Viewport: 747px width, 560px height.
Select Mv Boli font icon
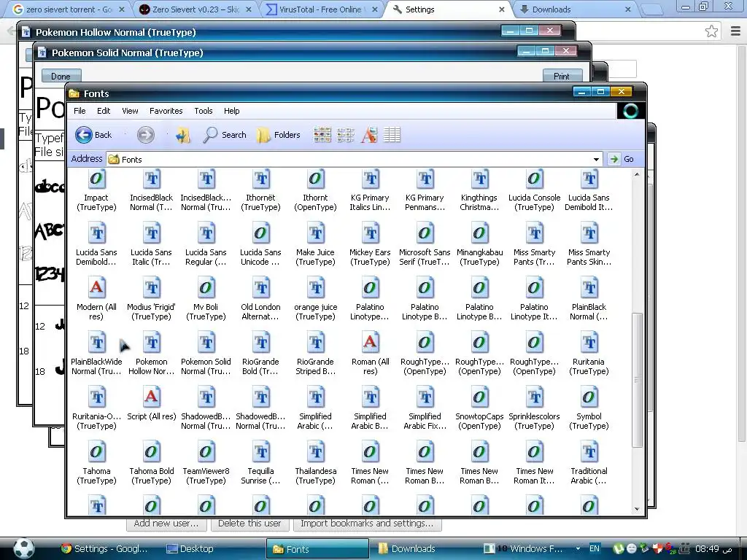206,288
